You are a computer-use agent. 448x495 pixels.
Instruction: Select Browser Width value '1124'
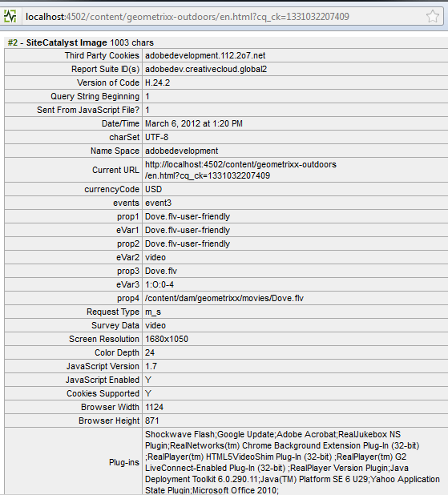(154, 407)
